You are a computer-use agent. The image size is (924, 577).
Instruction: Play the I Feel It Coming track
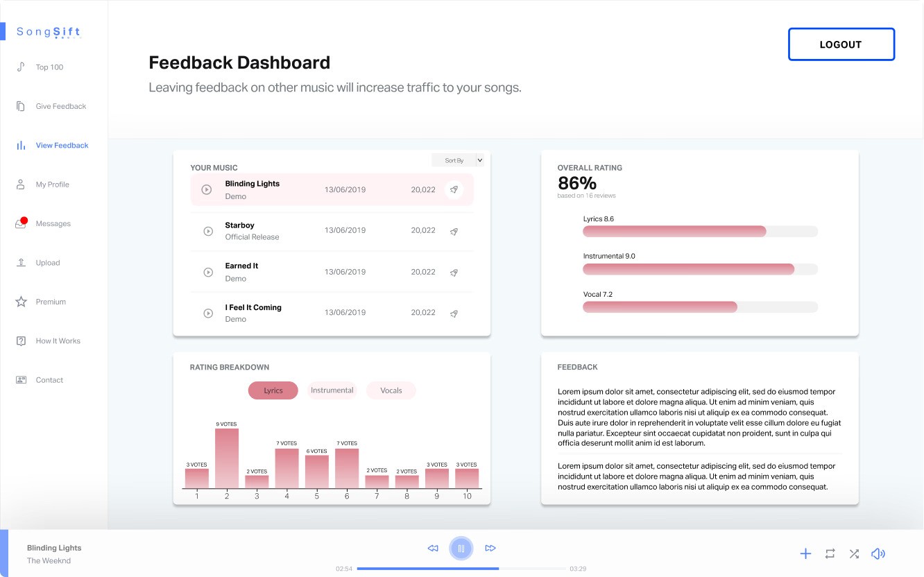(208, 313)
